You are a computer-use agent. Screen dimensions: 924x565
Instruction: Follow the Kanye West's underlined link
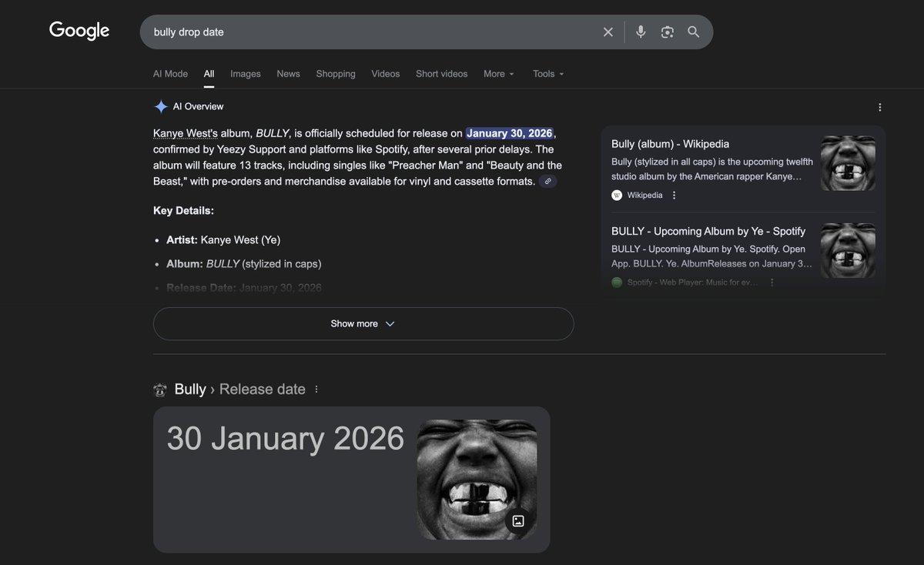(x=186, y=133)
